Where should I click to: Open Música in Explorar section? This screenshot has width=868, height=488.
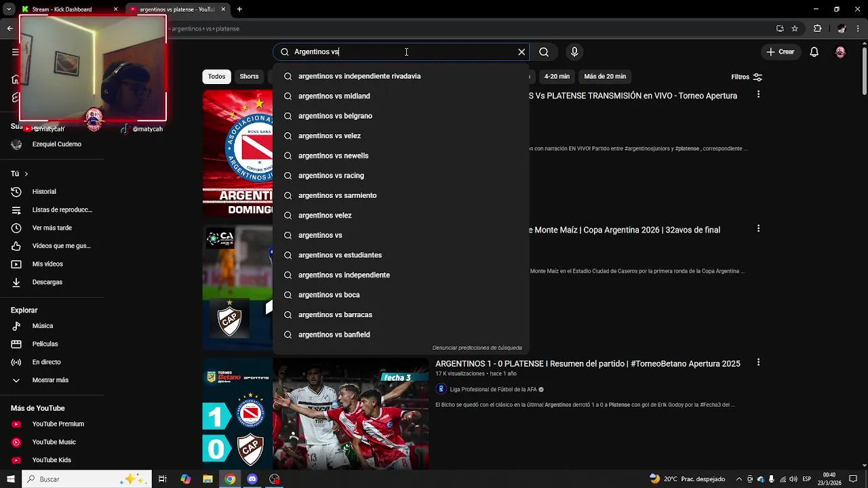52,326
